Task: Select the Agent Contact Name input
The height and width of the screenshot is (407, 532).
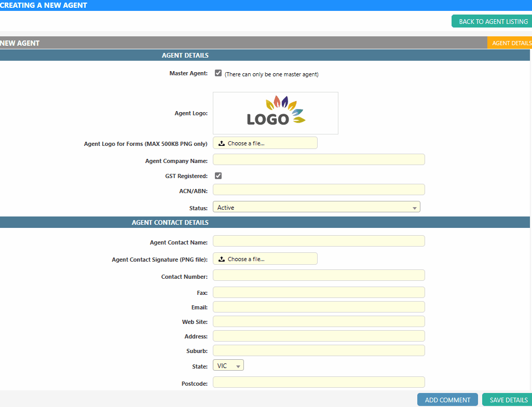Action: (319, 241)
